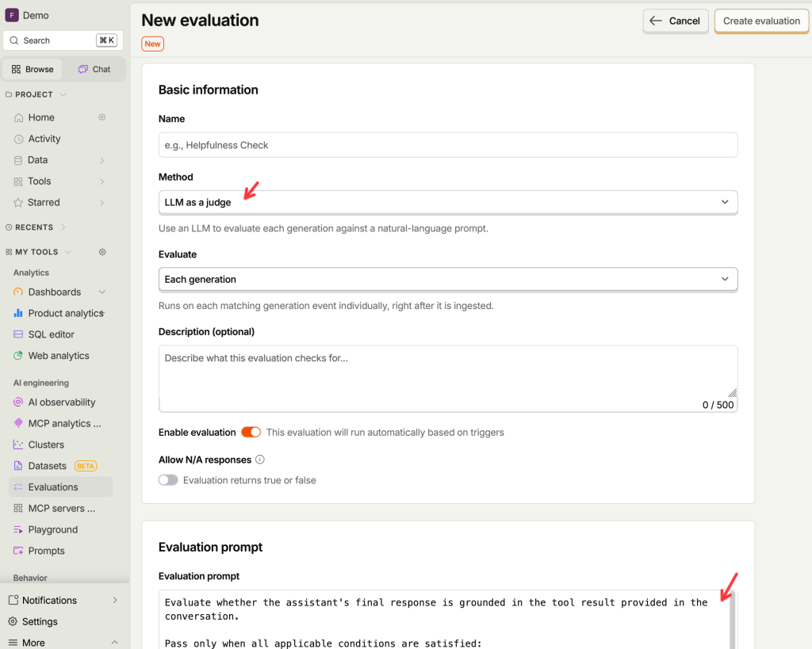Open the Method dropdown
This screenshot has height=649, width=812.
(448, 202)
